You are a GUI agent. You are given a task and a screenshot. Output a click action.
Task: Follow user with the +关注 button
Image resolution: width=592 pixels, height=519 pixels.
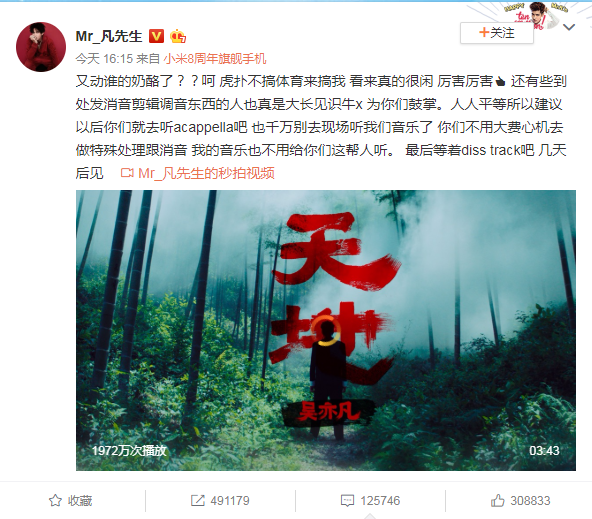(497, 33)
